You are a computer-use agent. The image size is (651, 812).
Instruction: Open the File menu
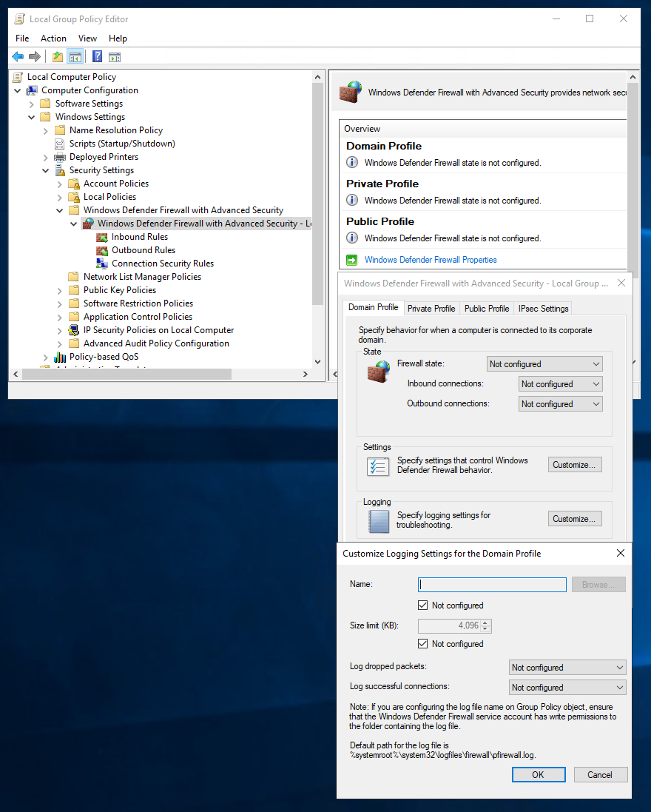(x=22, y=38)
